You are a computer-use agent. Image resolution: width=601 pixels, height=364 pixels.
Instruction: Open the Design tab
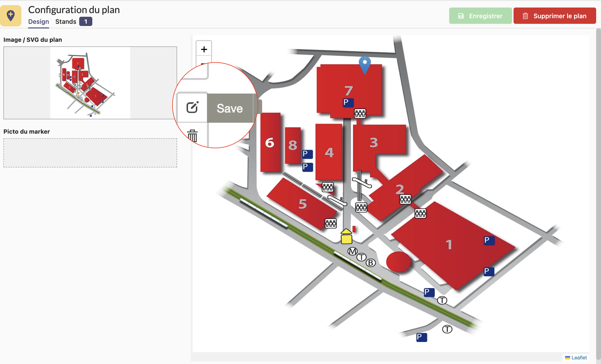click(39, 22)
